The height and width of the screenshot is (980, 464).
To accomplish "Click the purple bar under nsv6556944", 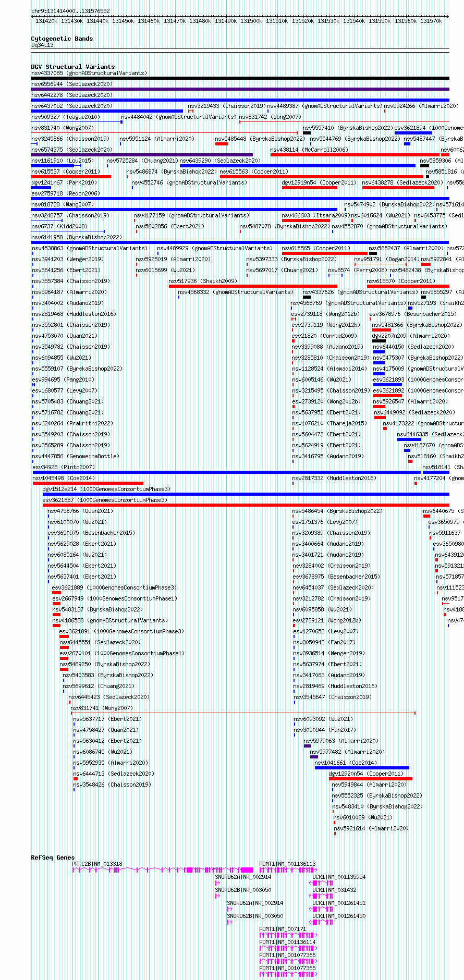I will coord(240,89).
